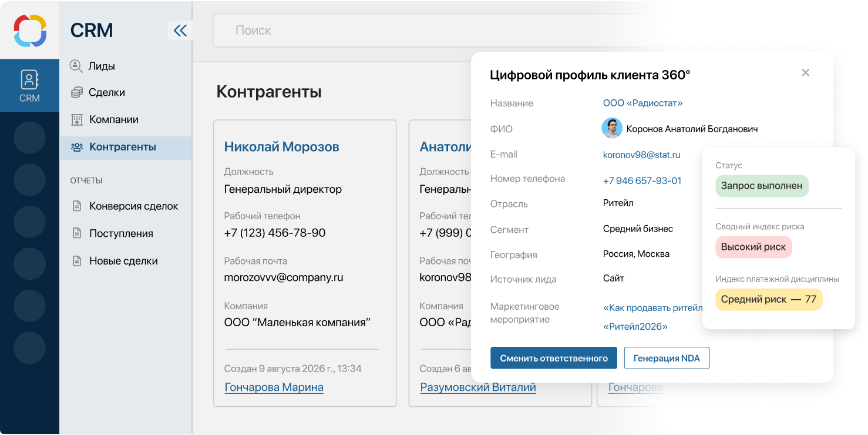Click the Конверсия сделок document icon

pyautogui.click(x=76, y=206)
